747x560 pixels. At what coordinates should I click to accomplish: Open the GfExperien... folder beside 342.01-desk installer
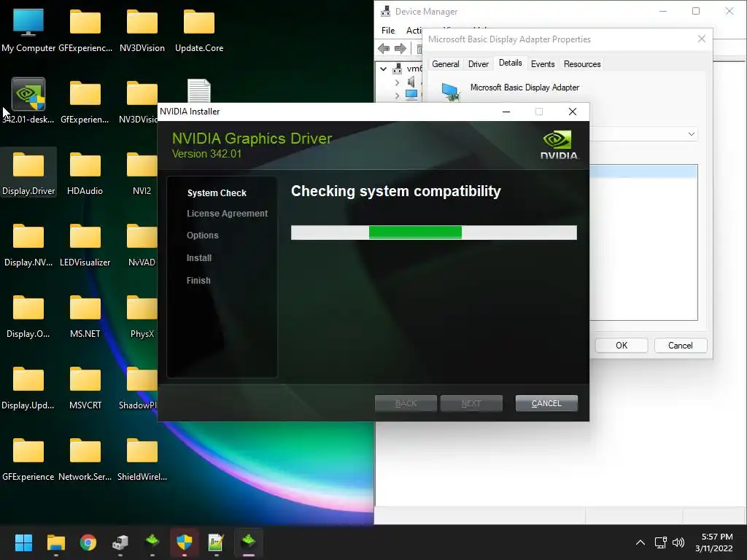(x=85, y=101)
